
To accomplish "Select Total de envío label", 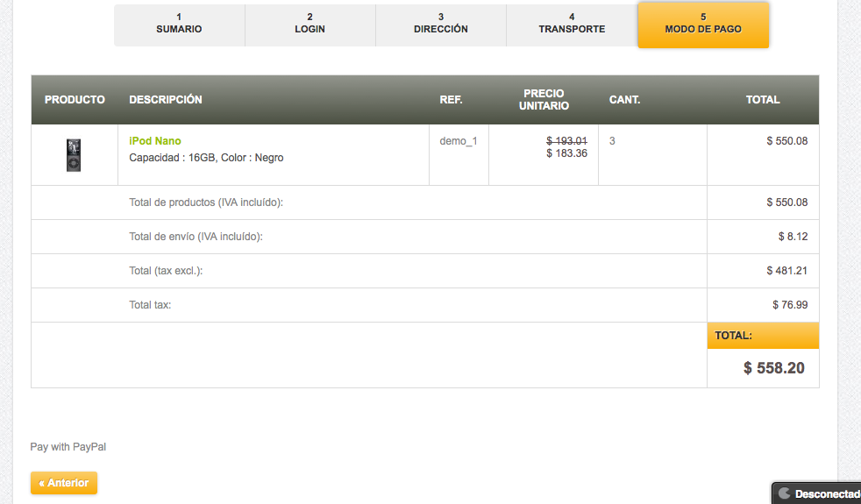I will (196, 237).
